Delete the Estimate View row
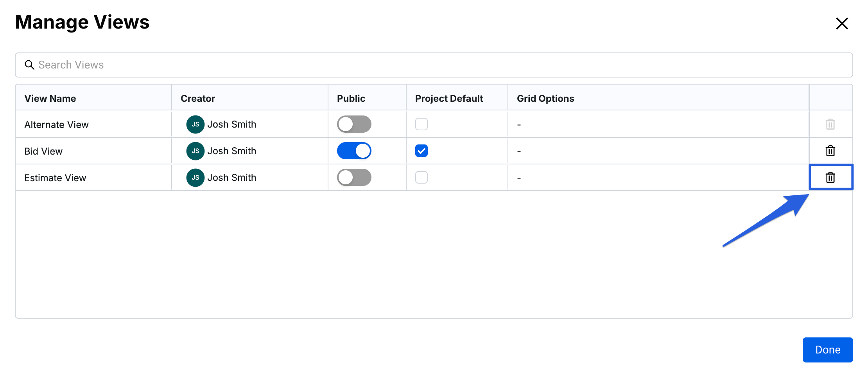The image size is (868, 375). (x=830, y=177)
